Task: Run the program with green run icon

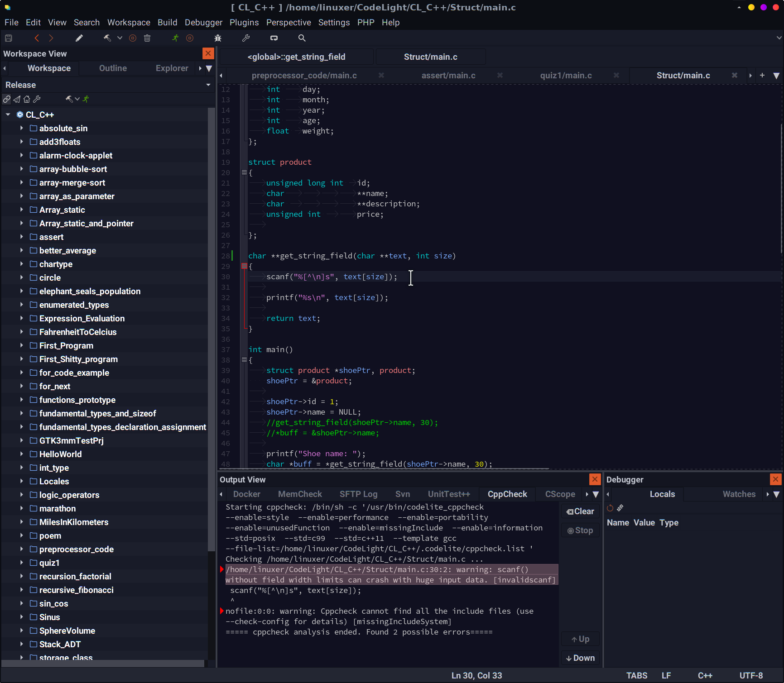Action: pyautogui.click(x=175, y=38)
